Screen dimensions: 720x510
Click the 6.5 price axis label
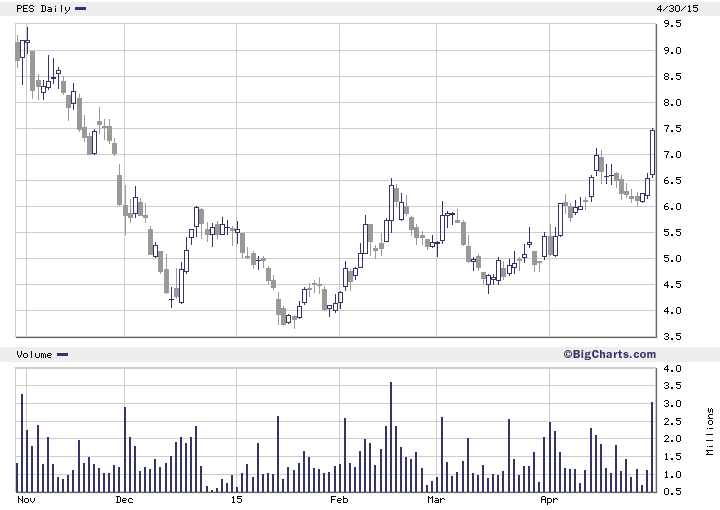click(672, 181)
